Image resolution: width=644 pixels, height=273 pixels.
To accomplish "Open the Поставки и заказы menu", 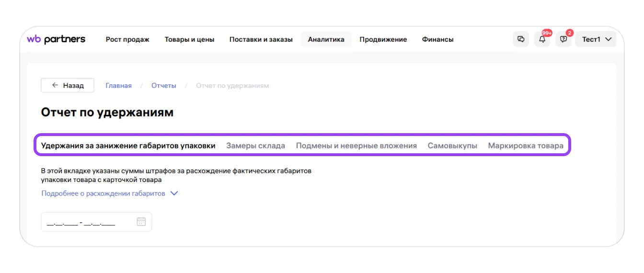I will (x=261, y=39).
